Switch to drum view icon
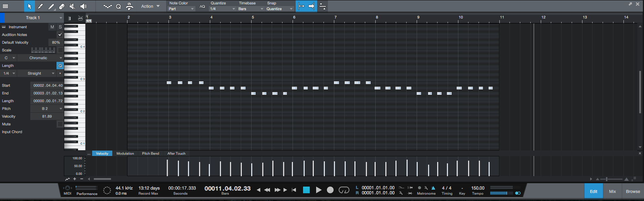The width and height of the screenshot is (644, 201). click(x=80, y=18)
